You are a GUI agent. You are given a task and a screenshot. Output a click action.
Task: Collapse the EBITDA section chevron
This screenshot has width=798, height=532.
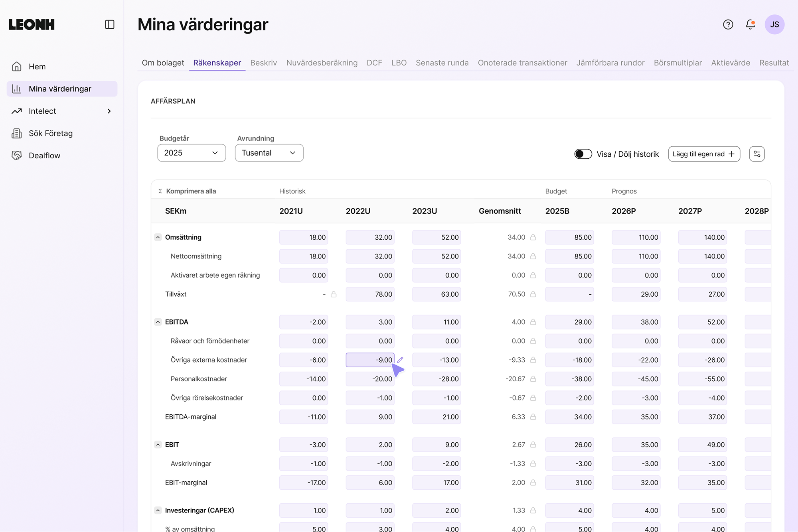point(158,322)
